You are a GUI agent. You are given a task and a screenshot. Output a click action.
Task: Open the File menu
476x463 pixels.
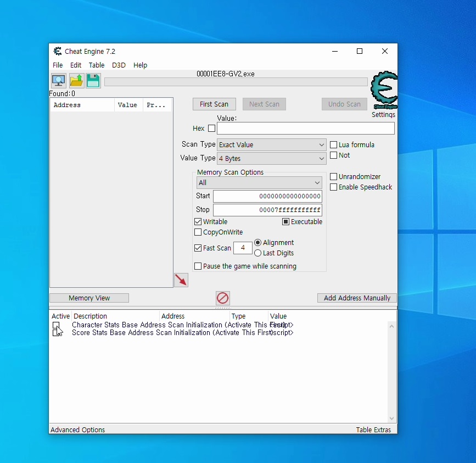[58, 65]
